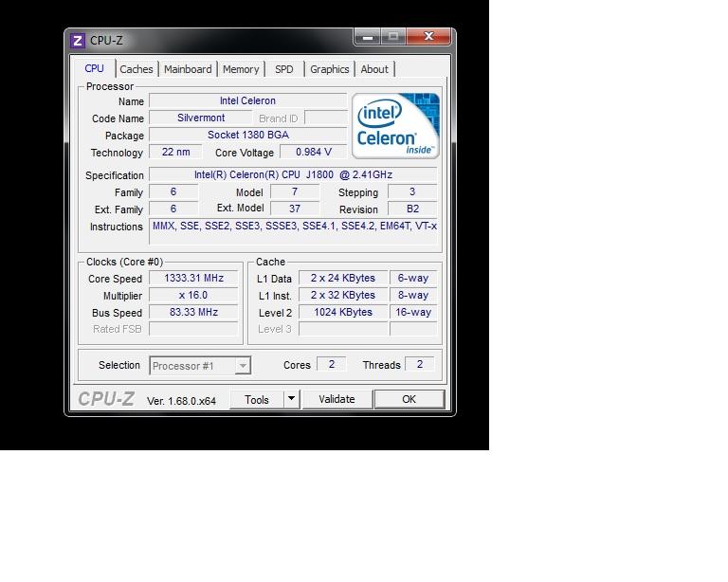Click the Revision value B2
Viewport: 728px width, 582px height.
point(412,209)
